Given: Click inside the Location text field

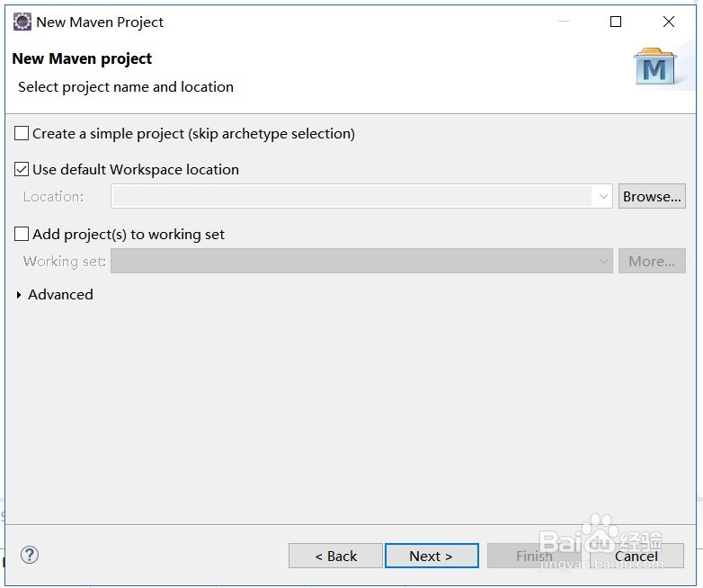Looking at the screenshot, I should coord(351,196).
